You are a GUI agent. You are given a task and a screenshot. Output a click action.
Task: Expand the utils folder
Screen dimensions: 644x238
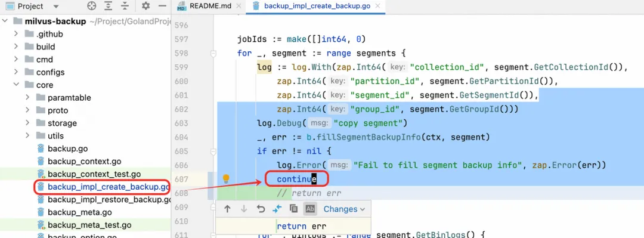[x=27, y=136]
